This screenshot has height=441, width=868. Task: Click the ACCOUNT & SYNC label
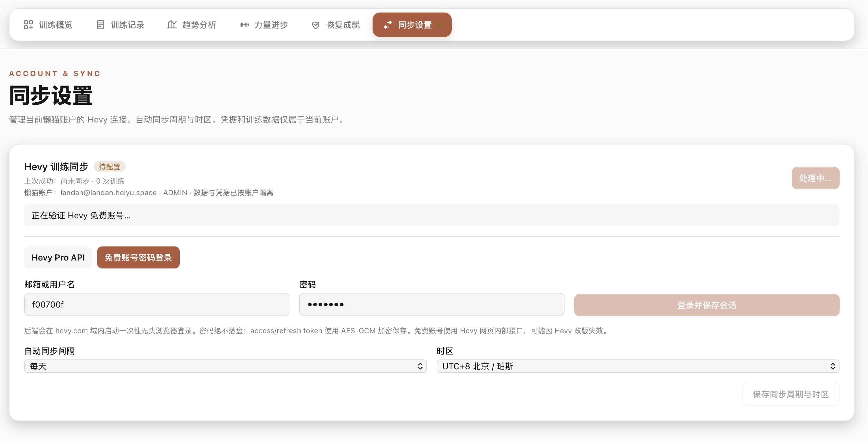[55, 74]
